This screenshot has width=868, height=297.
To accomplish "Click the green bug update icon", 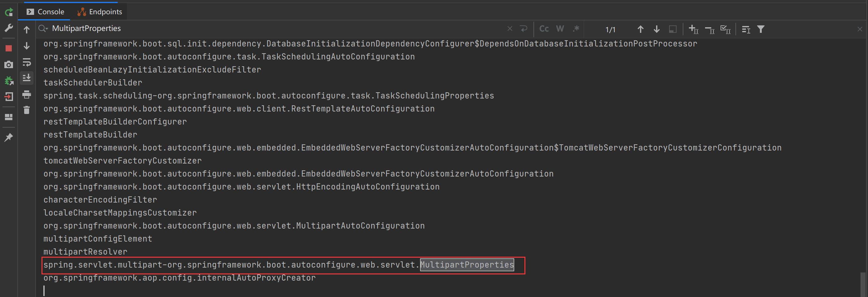I will (9, 81).
